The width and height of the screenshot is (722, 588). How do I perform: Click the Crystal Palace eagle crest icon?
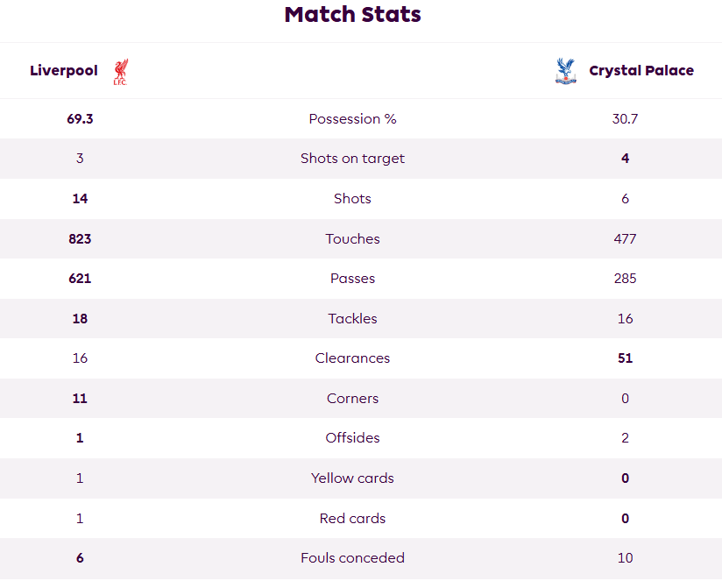pos(566,71)
